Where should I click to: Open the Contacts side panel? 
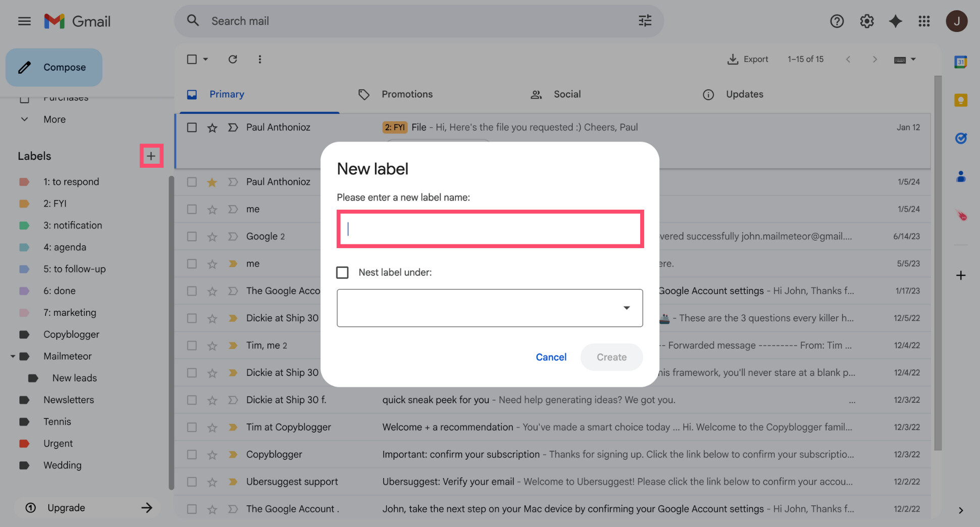click(x=960, y=176)
